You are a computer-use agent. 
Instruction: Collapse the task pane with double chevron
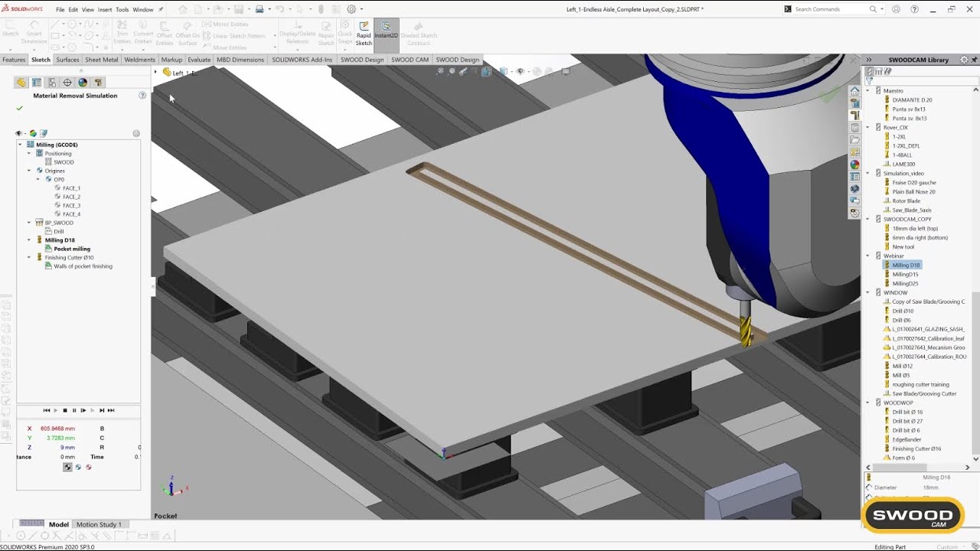click(x=869, y=60)
